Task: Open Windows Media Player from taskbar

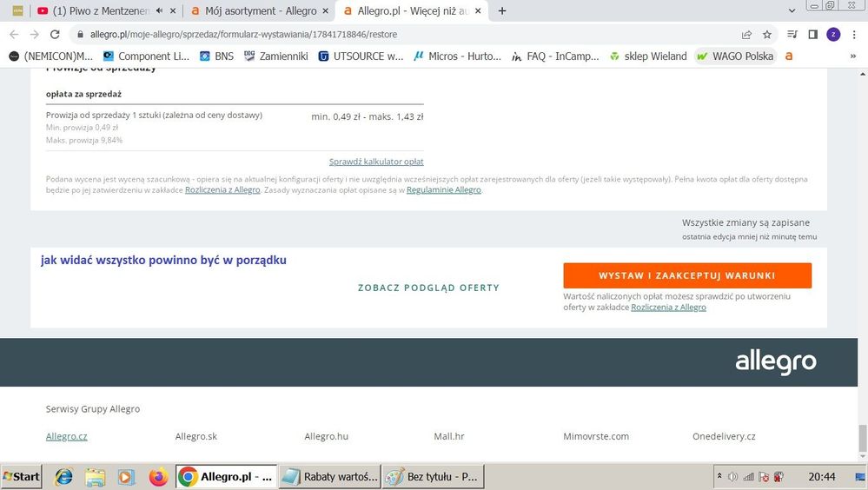Action: (126, 477)
